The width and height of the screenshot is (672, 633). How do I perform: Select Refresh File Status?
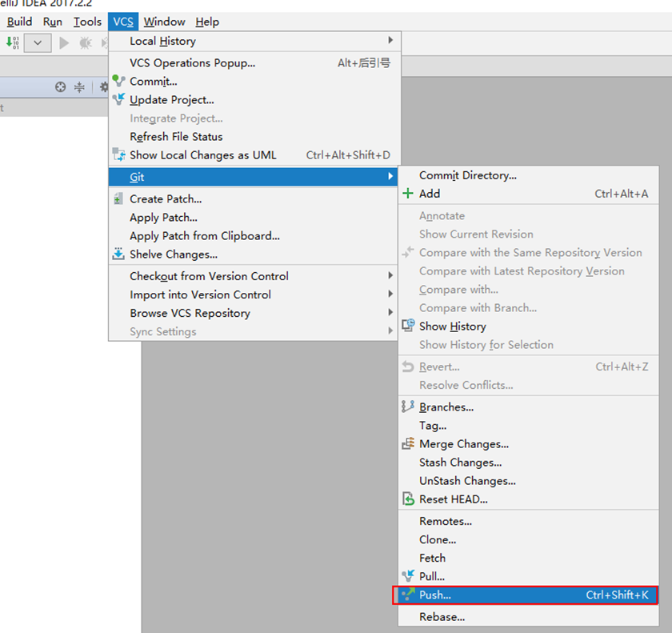[x=254, y=137]
